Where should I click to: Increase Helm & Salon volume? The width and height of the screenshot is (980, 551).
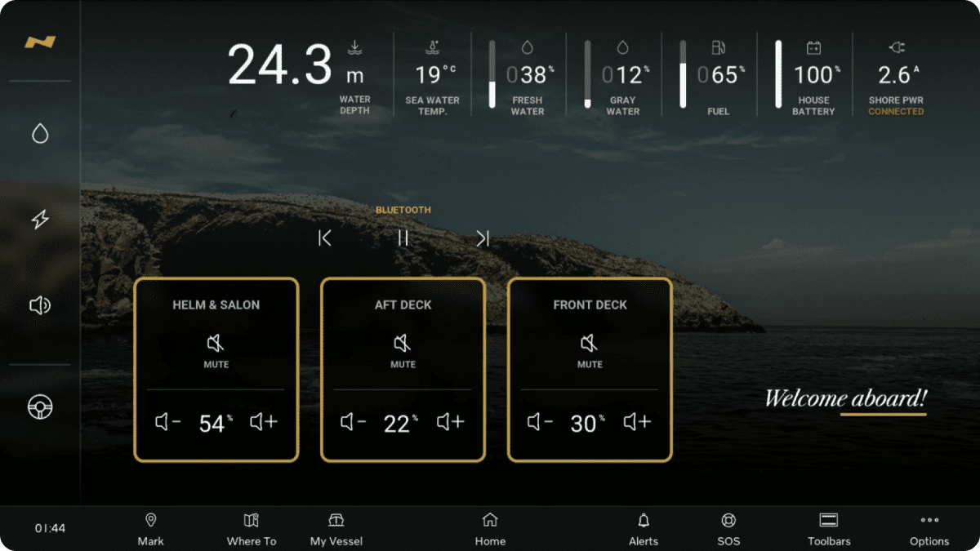264,422
